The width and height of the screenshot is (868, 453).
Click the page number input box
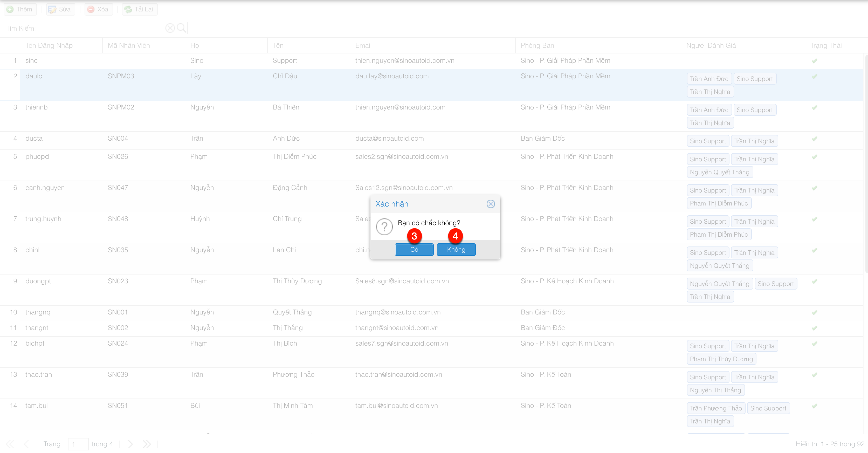78,444
